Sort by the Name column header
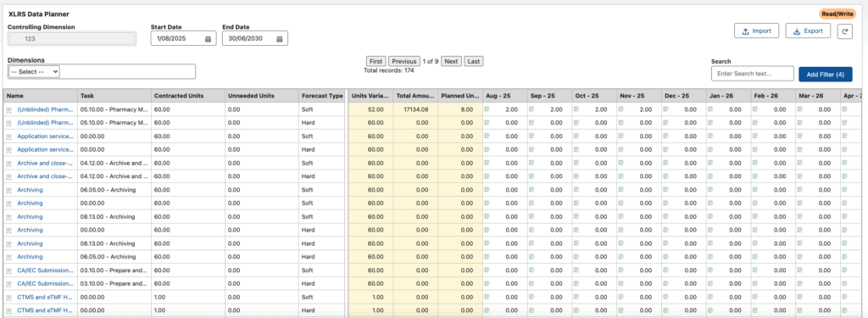This screenshot has height=318, width=868. (40, 96)
